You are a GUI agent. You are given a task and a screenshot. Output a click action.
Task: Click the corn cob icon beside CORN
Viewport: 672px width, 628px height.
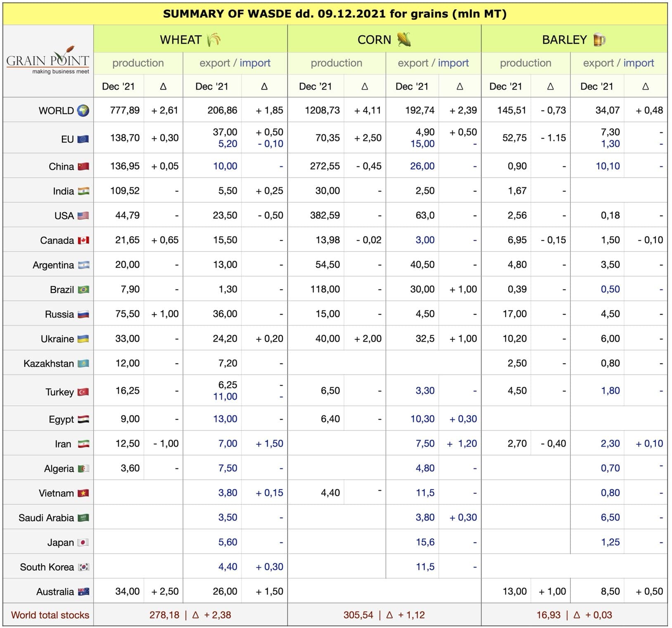coord(404,40)
